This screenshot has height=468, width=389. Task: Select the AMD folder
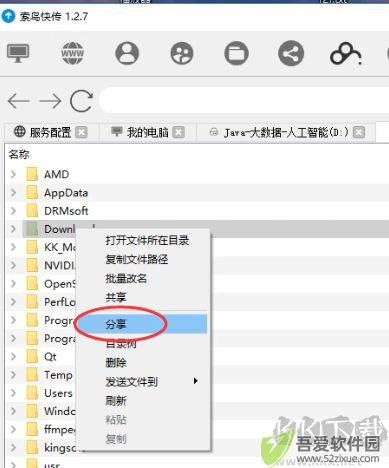point(57,174)
